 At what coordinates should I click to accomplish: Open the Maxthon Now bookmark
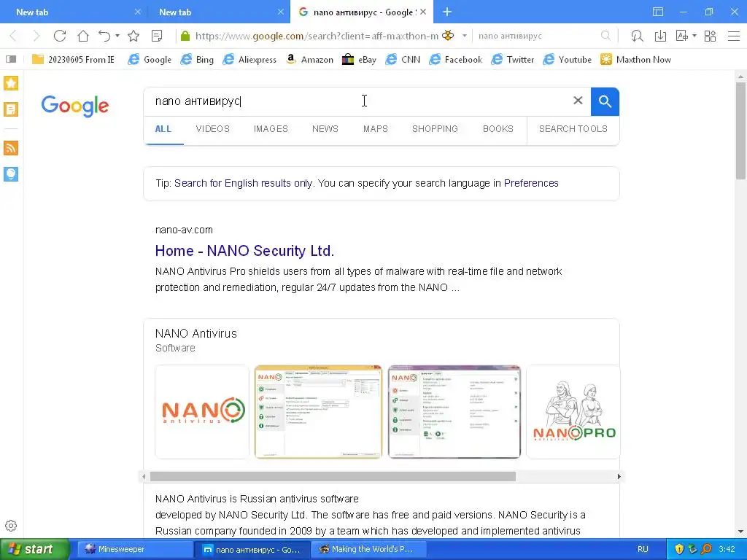(x=635, y=60)
